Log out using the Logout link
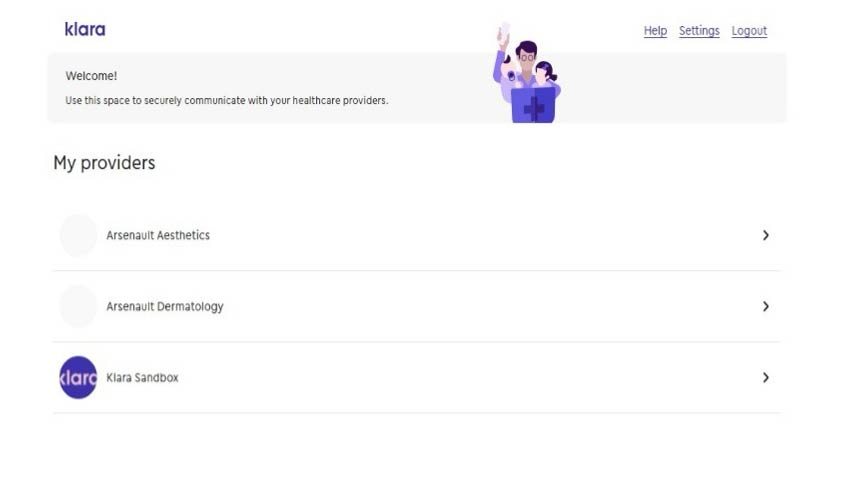The image size is (842, 485). click(x=749, y=31)
